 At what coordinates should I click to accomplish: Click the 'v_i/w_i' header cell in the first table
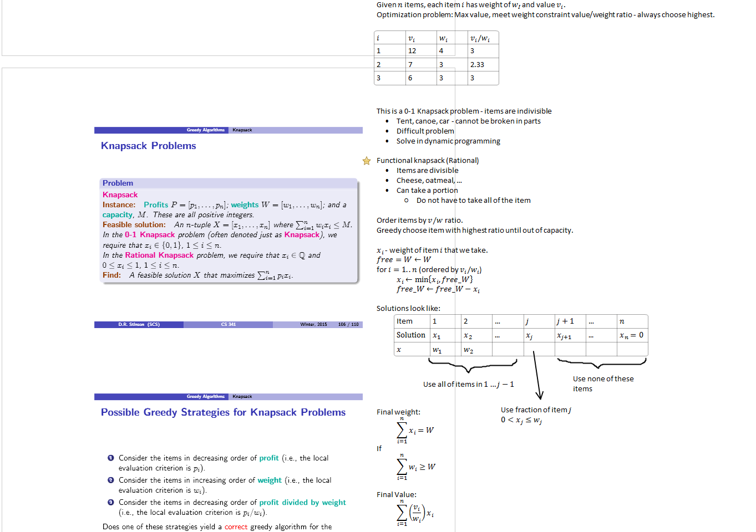[x=483, y=38]
